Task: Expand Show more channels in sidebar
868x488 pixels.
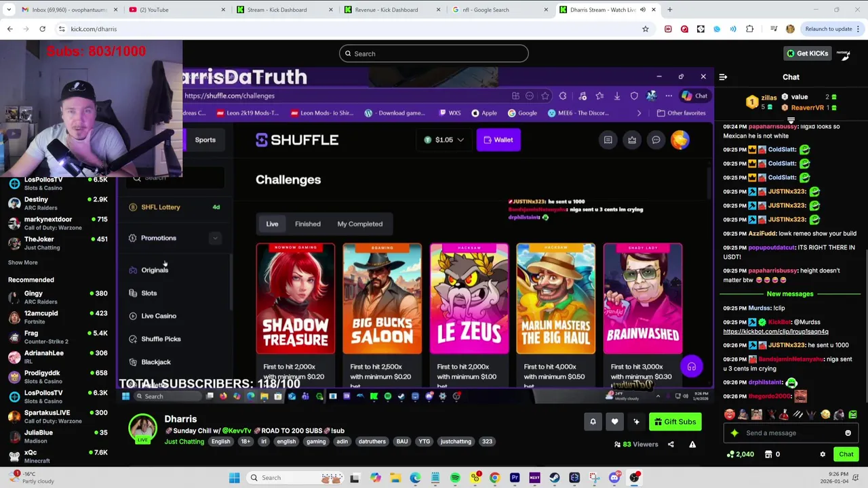Action: point(23,262)
